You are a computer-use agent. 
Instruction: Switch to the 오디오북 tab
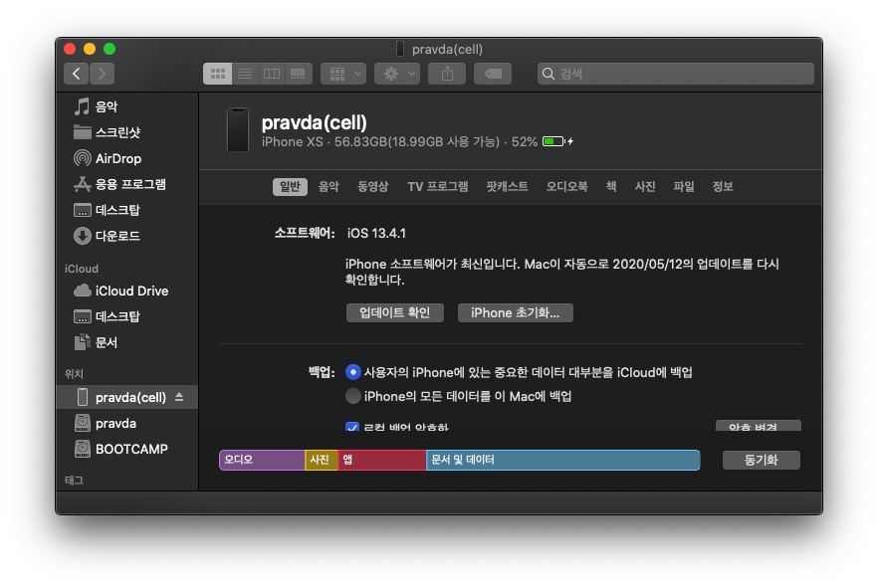point(566,186)
